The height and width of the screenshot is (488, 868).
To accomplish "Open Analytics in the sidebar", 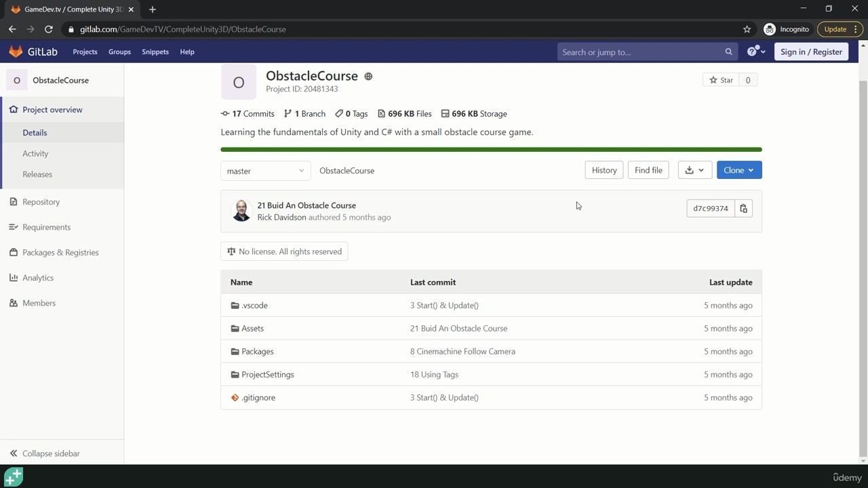I will [x=62, y=277].
